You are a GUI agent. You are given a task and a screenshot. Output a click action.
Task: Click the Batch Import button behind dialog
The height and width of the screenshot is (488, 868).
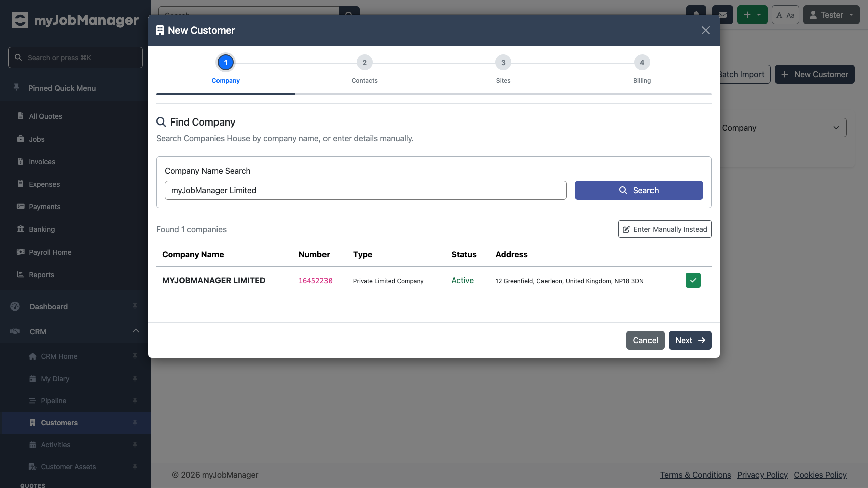pyautogui.click(x=744, y=74)
